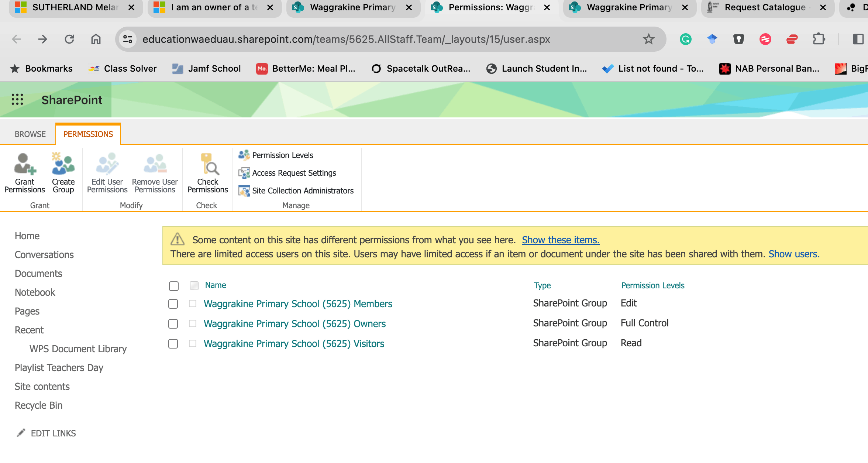Click the browser address bar URL
868x463 pixels.
pyautogui.click(x=346, y=39)
